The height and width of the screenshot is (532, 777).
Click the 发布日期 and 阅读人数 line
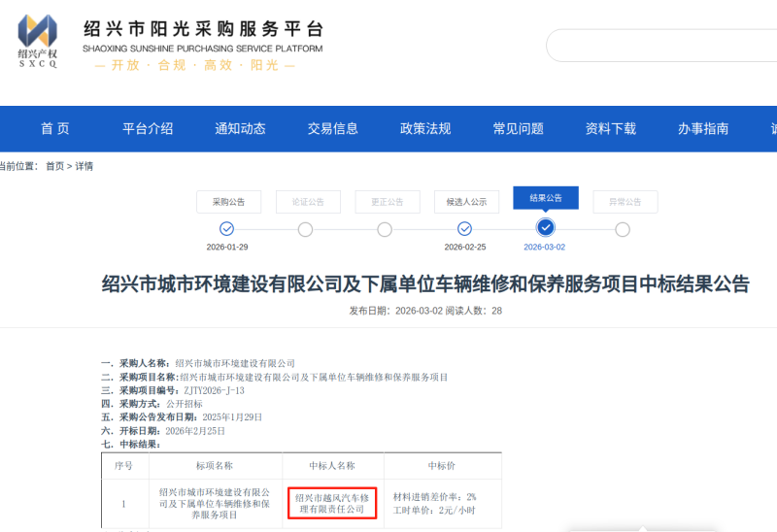(x=425, y=311)
